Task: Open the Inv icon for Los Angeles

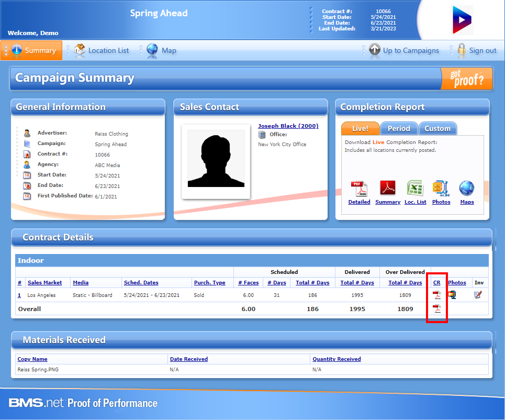Action: [477, 295]
